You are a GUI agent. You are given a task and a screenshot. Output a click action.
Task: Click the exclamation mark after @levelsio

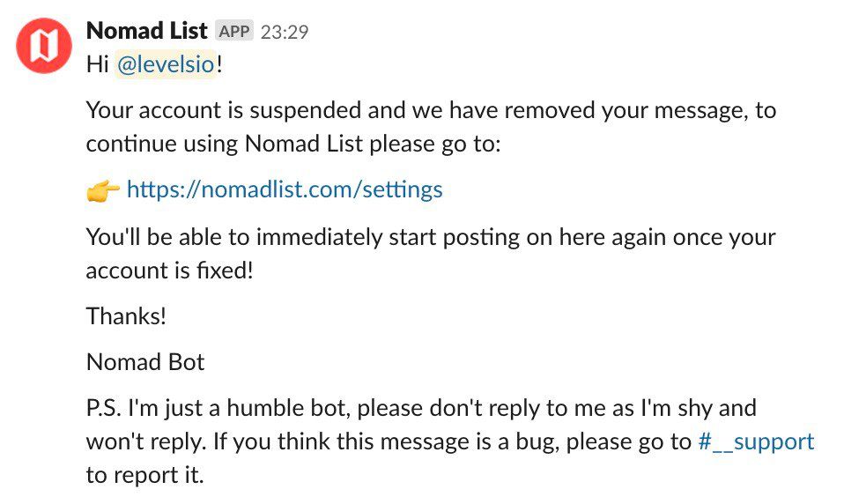(219, 66)
